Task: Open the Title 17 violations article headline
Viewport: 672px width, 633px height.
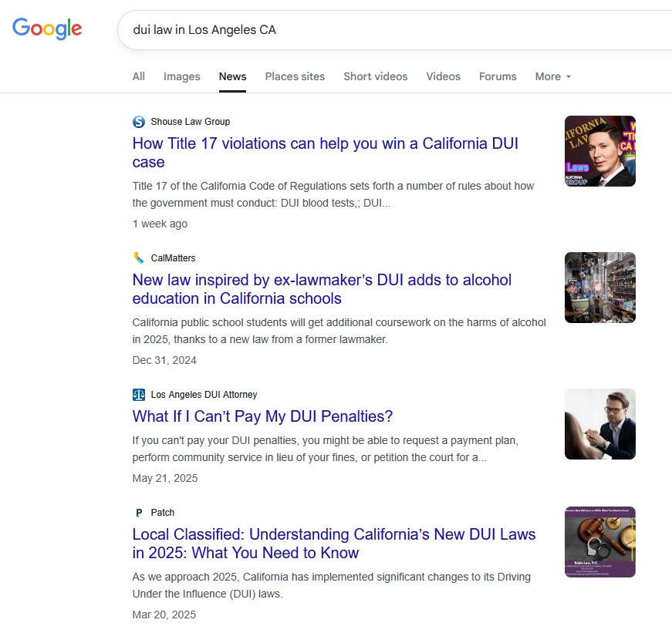Action: tap(326, 153)
